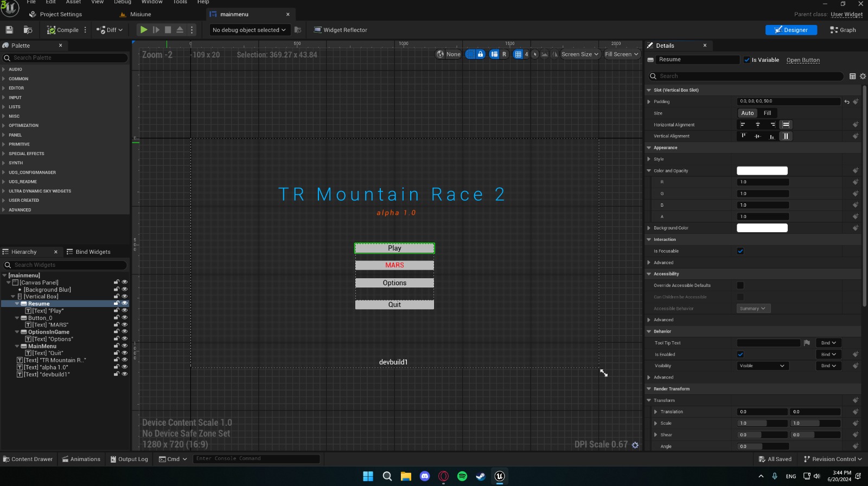The height and width of the screenshot is (486, 868).
Task: Toggle Is Enabled checkbox
Action: [x=741, y=354]
